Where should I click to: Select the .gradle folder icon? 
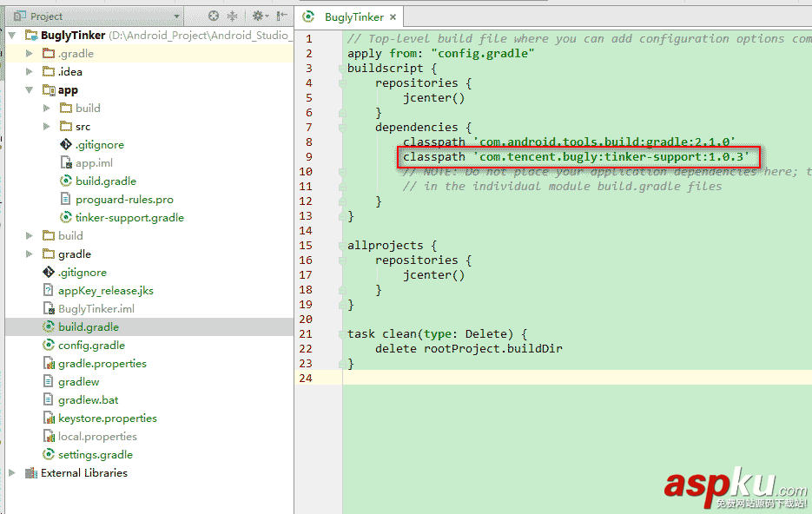pyautogui.click(x=49, y=53)
